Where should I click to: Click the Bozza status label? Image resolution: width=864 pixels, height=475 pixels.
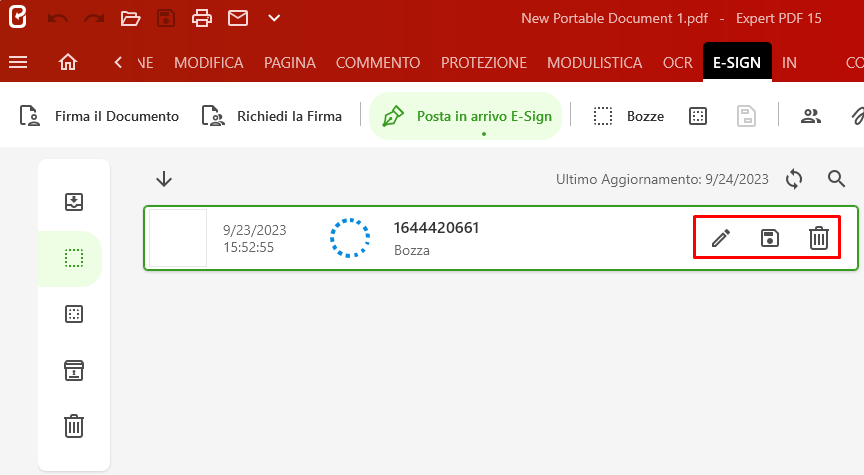coord(412,250)
